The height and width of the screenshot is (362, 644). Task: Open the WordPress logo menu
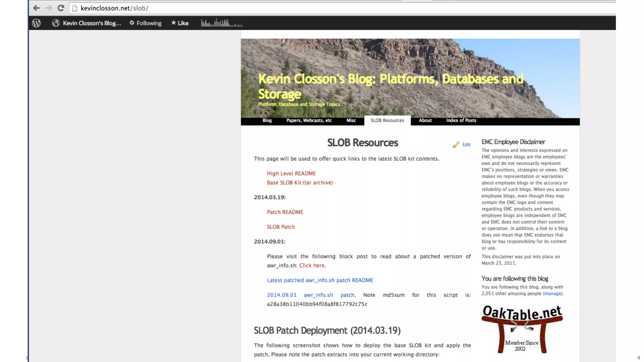coord(36,23)
